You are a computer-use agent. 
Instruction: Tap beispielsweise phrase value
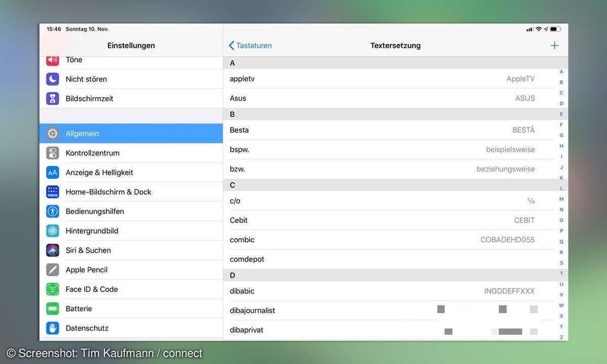pyautogui.click(x=510, y=150)
